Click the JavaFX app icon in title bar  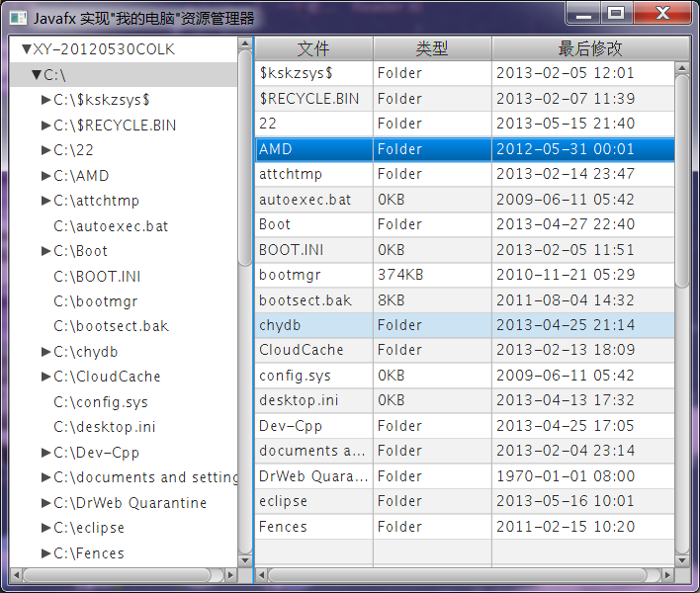[x=19, y=18]
